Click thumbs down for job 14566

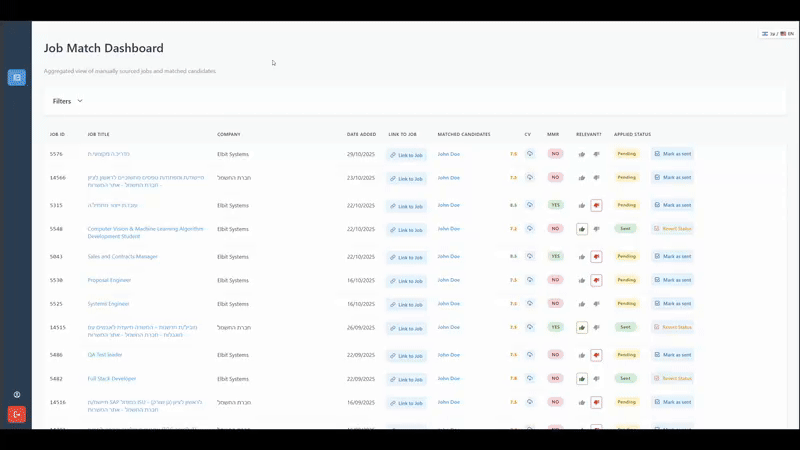596,178
